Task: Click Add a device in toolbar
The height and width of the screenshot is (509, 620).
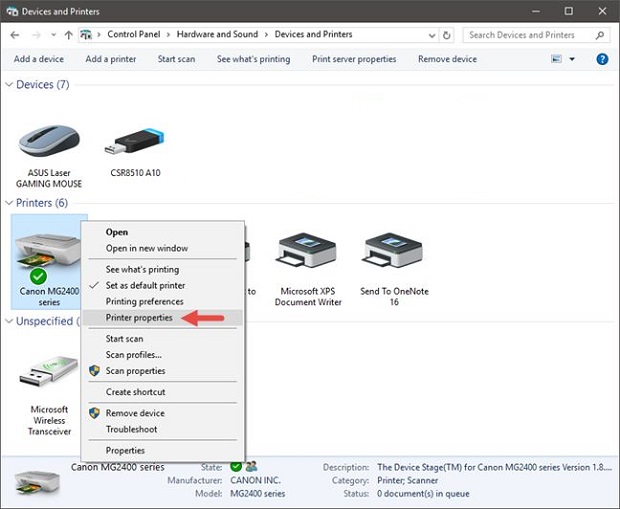Action: tap(39, 59)
